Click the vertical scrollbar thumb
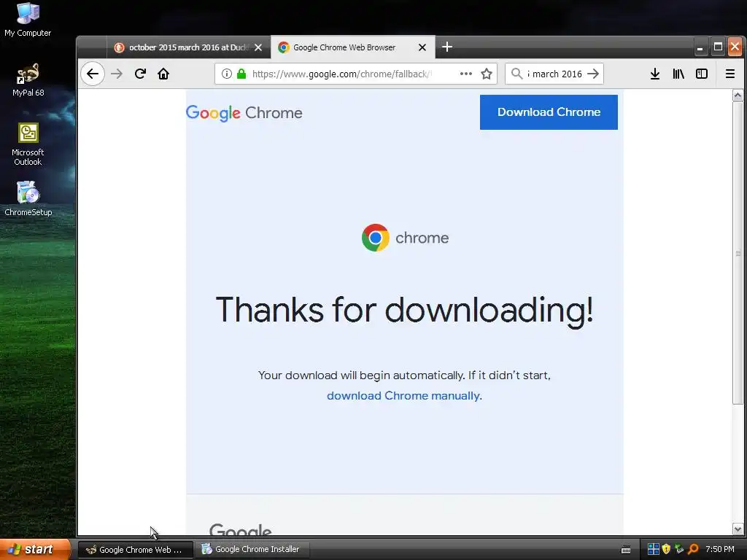The width and height of the screenshot is (747, 560). point(738,253)
